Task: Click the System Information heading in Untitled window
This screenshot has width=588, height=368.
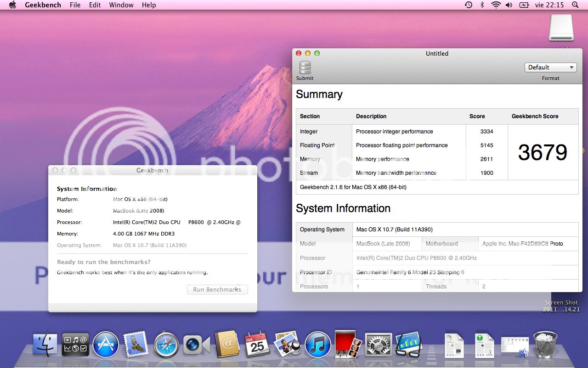Action: pos(343,208)
